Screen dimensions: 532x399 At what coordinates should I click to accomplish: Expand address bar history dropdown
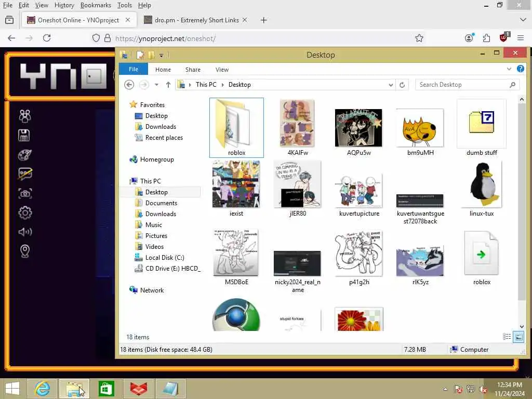click(x=391, y=85)
